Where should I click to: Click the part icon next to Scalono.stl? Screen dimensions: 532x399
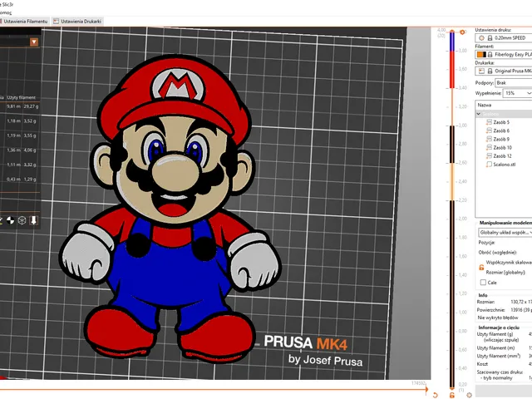click(x=489, y=165)
